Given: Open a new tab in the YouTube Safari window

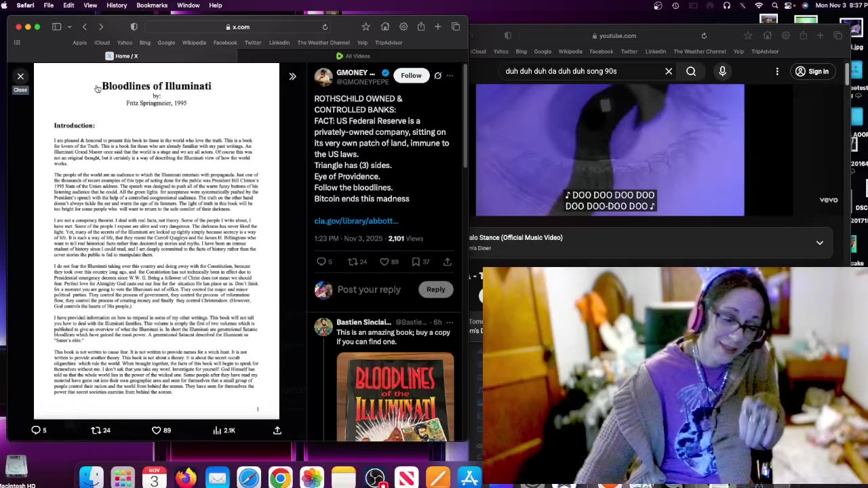Looking at the screenshot, I should pos(821,36).
